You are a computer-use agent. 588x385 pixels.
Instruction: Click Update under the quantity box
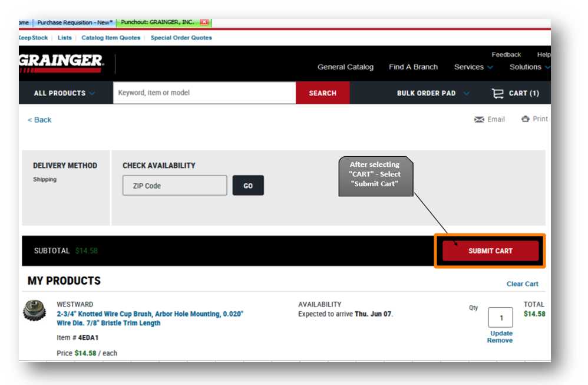pos(501,333)
